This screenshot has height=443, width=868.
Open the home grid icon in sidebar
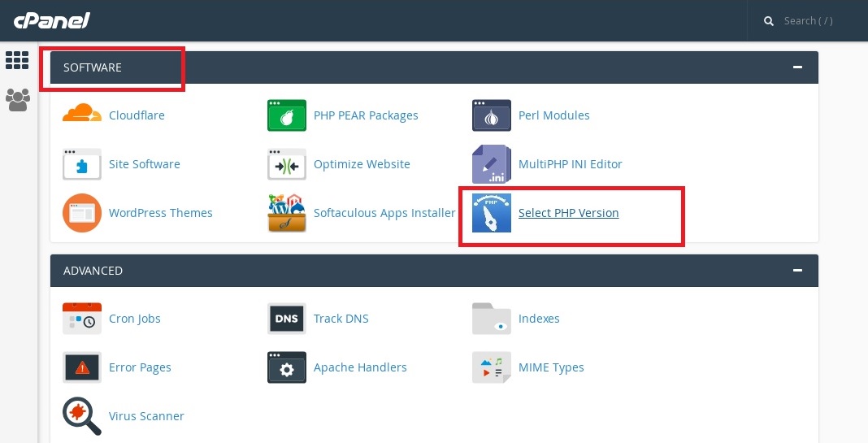point(17,60)
